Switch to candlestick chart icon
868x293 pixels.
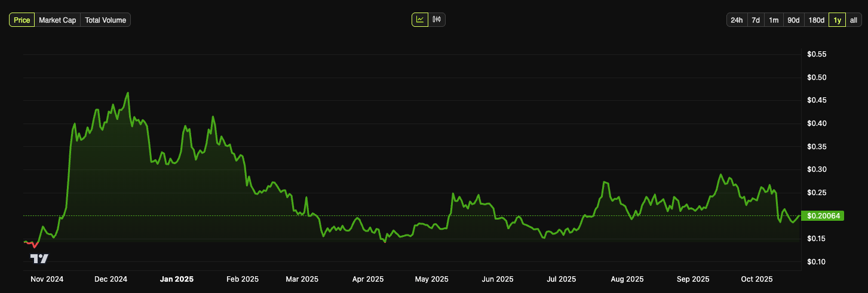(437, 20)
